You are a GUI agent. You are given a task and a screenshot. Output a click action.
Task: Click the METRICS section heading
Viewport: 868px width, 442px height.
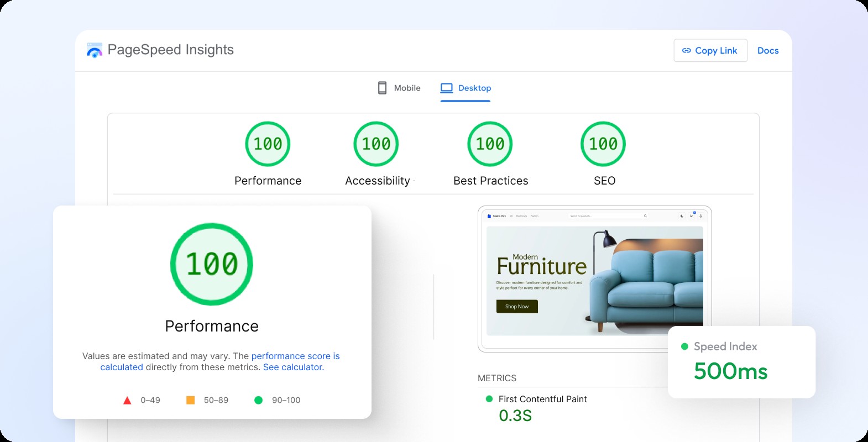497,378
